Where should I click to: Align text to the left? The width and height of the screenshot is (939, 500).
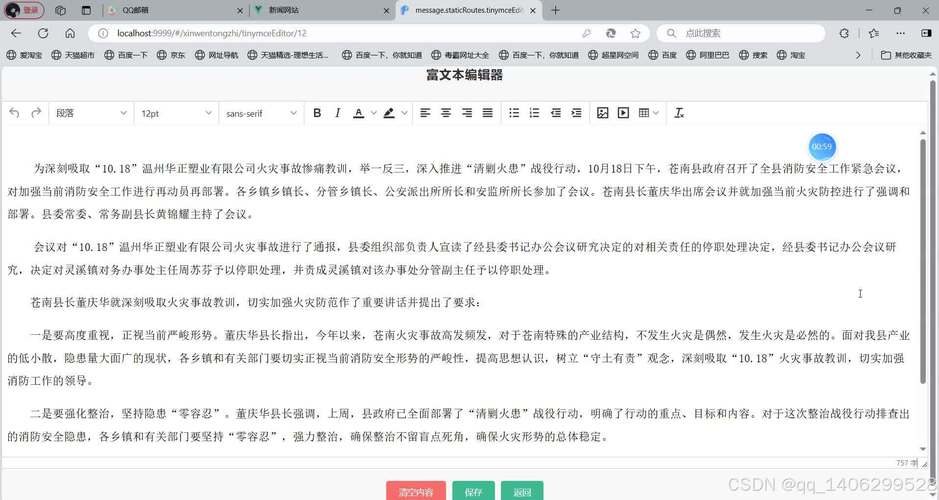425,113
